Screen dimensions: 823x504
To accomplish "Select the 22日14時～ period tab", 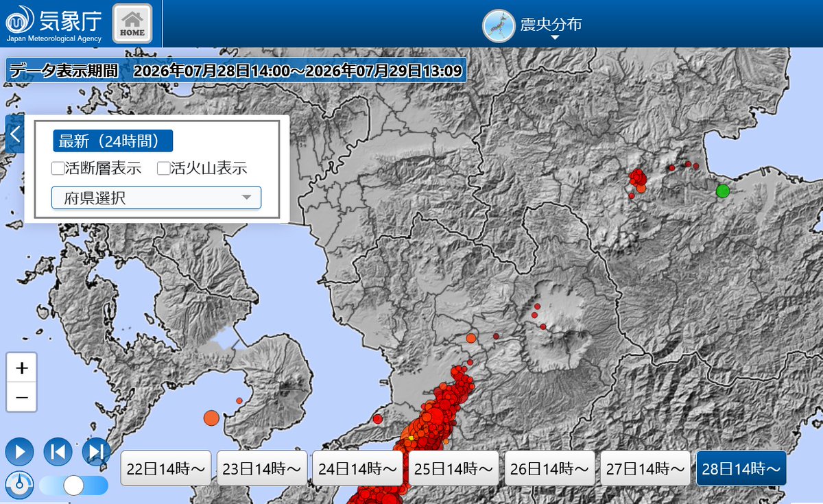I will (167, 469).
